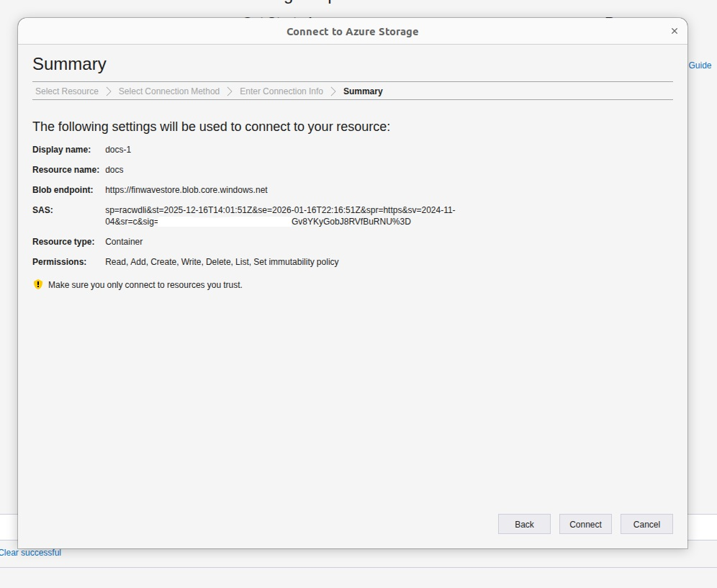Click the 'Display name:' label

pos(62,150)
